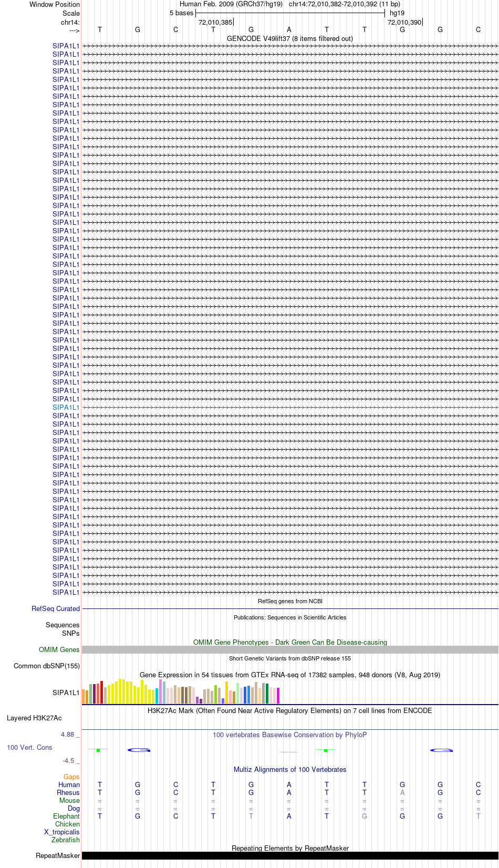Click the RepeatMasker side label
Screen dimensions: 499x868
(58, 855)
